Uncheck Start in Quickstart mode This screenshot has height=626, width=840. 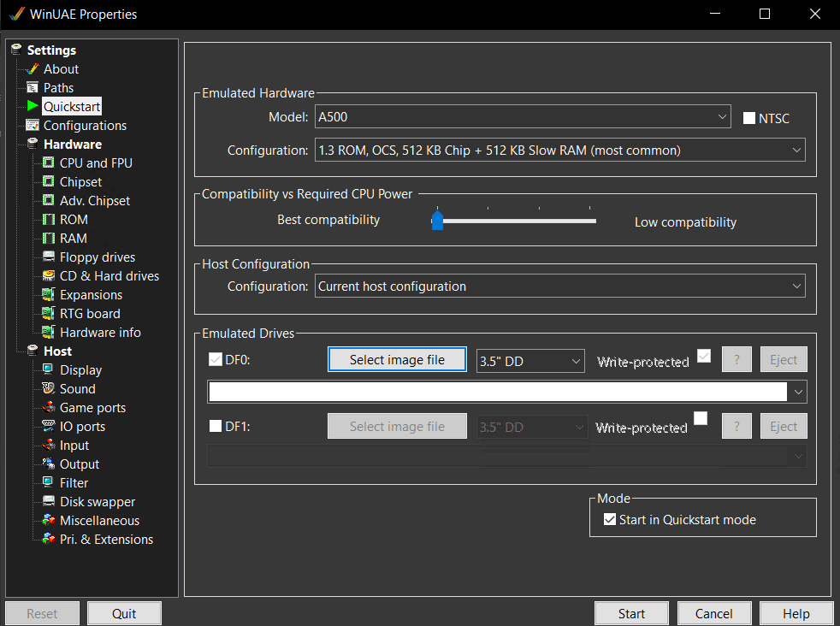610,519
